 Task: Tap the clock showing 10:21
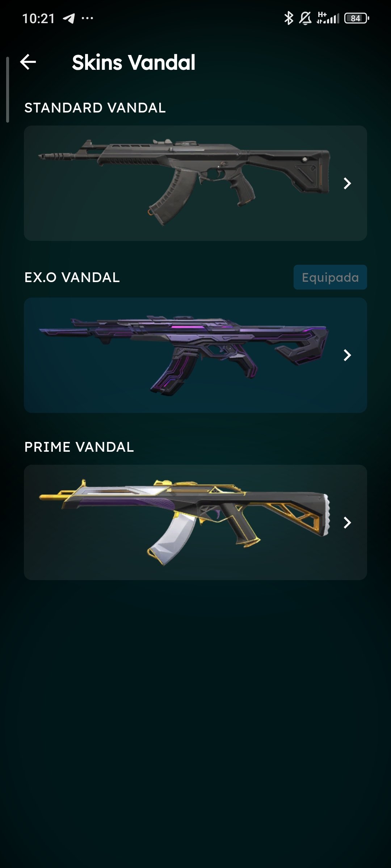point(38,18)
